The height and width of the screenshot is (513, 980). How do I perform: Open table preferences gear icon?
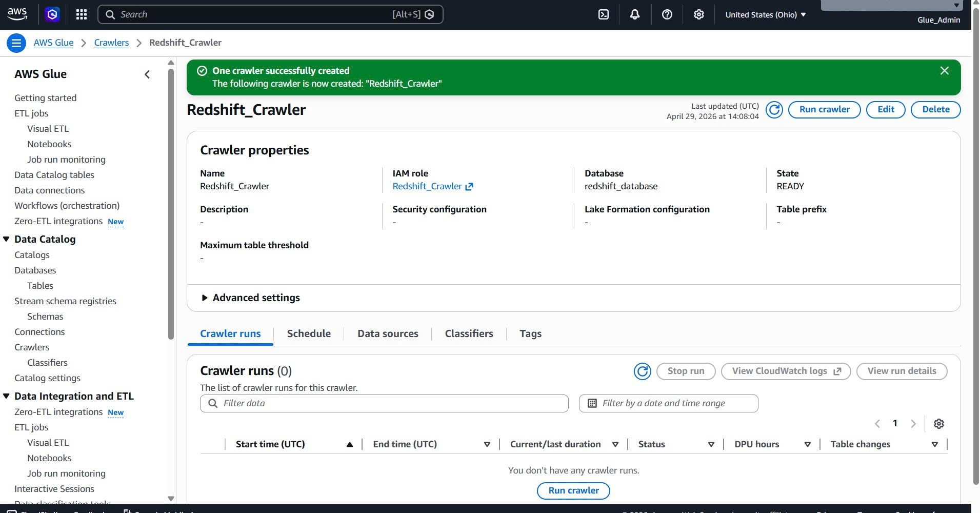pos(938,424)
